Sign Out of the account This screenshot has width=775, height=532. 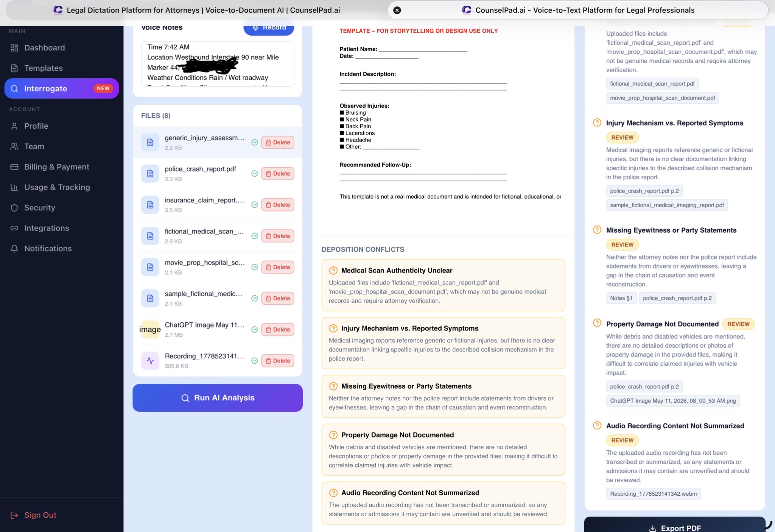33,515
